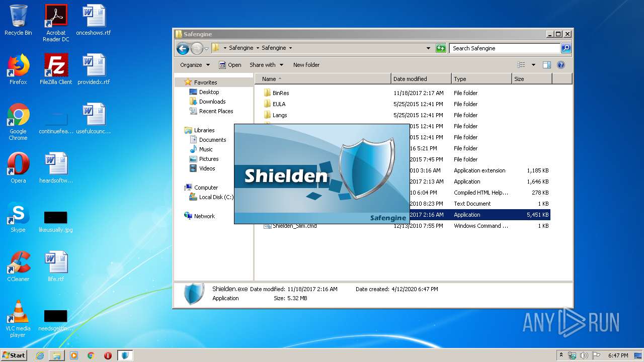
Task: Open the Opera desktop shortcut
Action: 18,168
